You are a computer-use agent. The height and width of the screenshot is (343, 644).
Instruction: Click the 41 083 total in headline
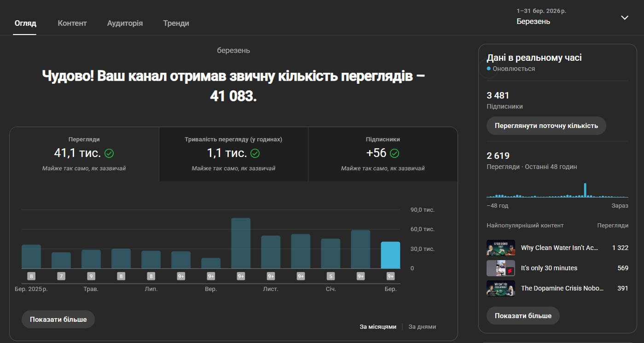233,96
